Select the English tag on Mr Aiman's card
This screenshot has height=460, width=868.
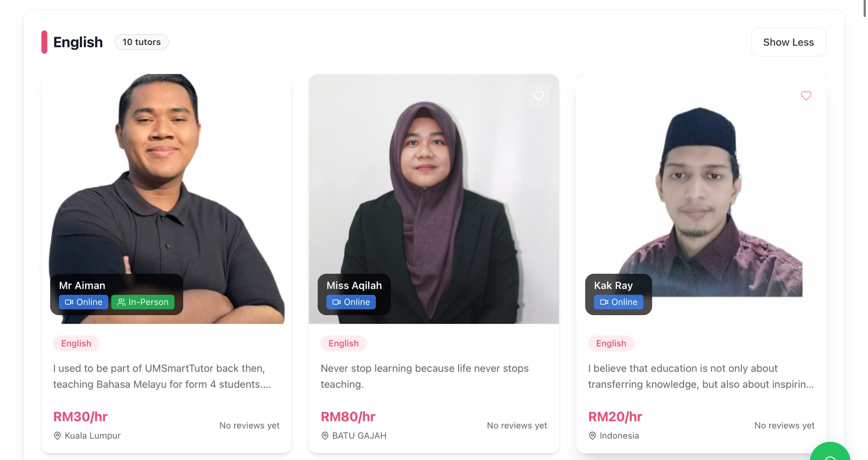[x=76, y=343]
